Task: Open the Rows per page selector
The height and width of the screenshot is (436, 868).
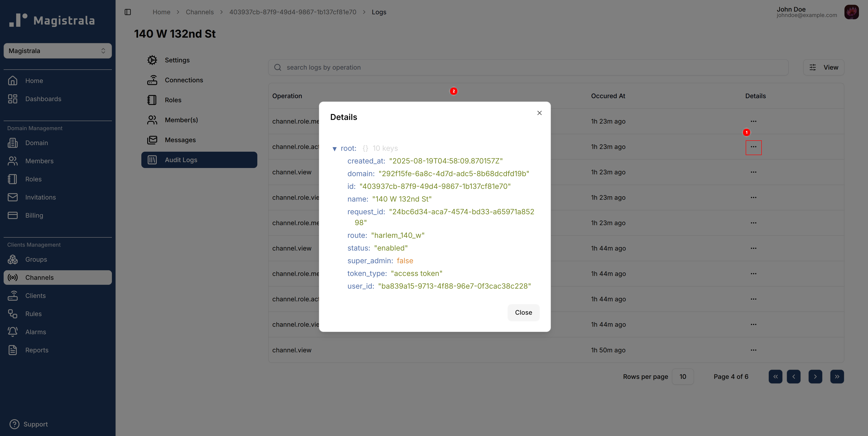Action: point(683,376)
